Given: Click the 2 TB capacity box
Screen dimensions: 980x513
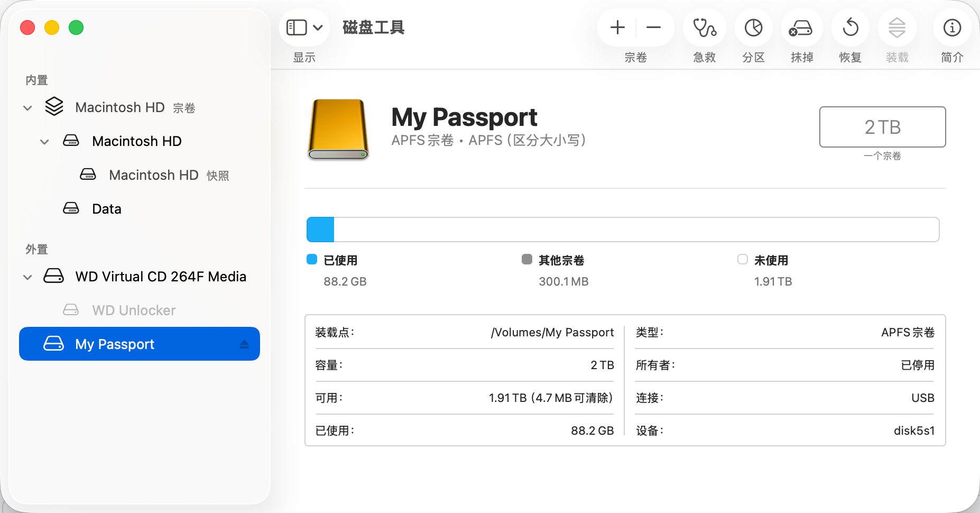Looking at the screenshot, I should point(882,127).
